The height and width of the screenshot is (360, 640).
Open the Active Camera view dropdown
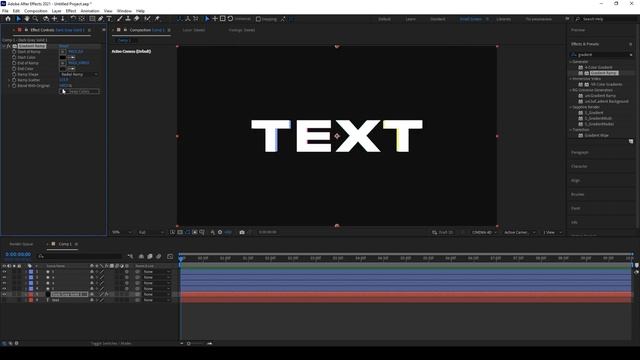click(x=519, y=232)
